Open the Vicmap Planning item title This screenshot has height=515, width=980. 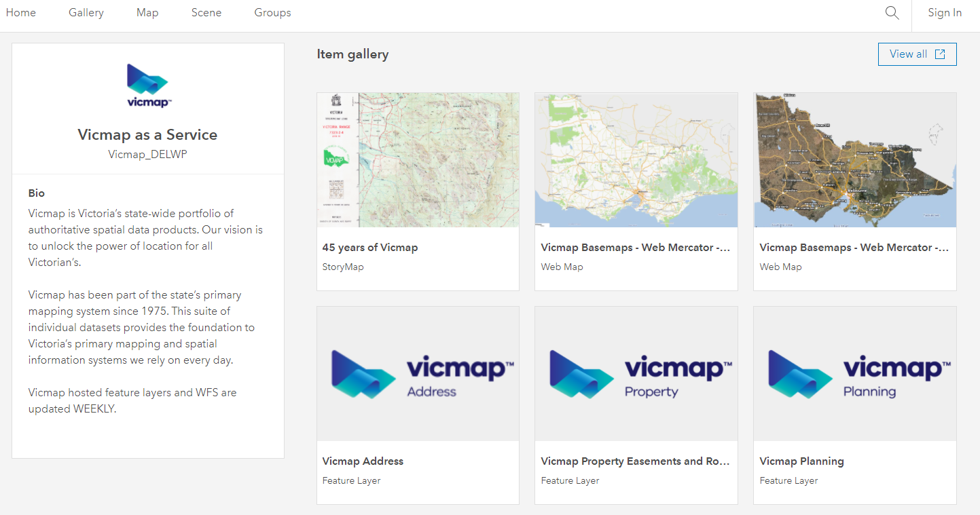[x=801, y=461]
